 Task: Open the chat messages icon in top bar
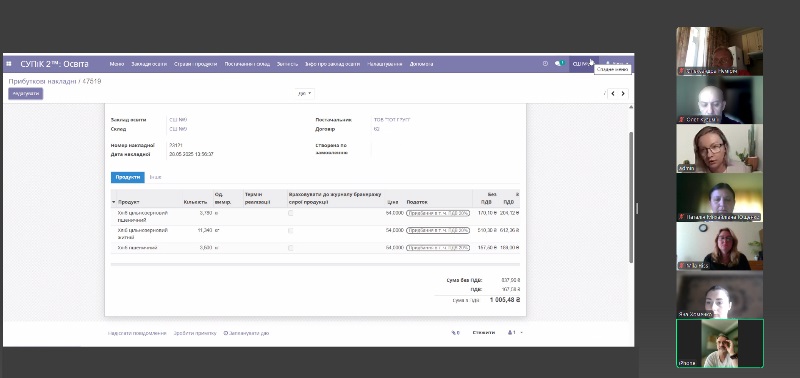pos(559,64)
